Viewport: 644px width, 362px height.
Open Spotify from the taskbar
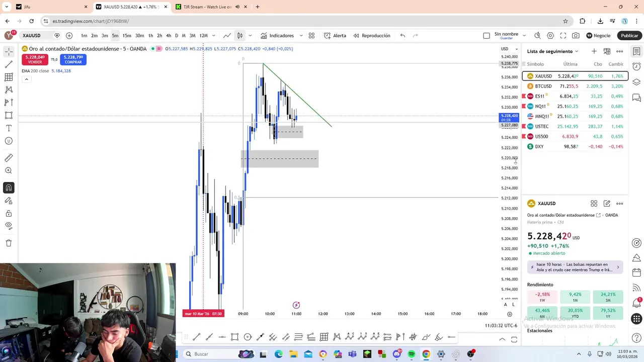pos(412,354)
